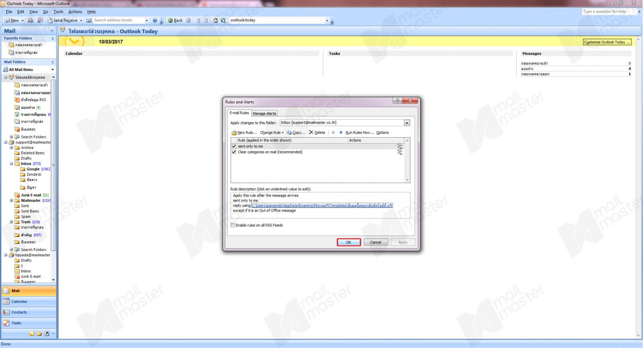Click Cancel in Rules and Alerts
644x348 pixels.
click(x=376, y=242)
